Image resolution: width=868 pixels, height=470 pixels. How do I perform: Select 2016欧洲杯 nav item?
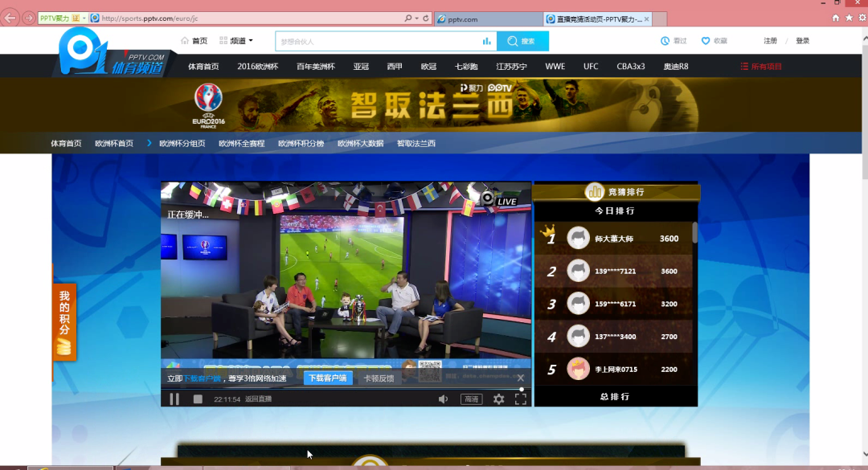pos(257,67)
